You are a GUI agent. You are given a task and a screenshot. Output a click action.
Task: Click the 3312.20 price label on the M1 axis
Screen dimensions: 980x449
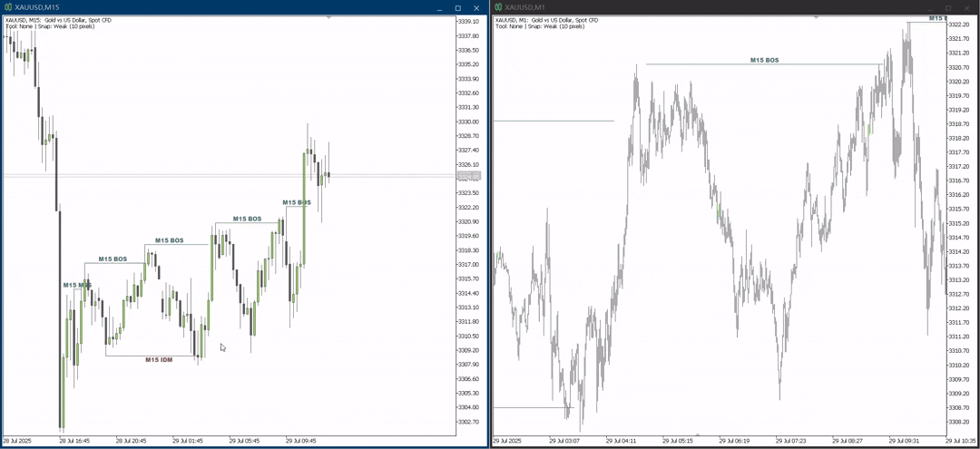[959, 307]
